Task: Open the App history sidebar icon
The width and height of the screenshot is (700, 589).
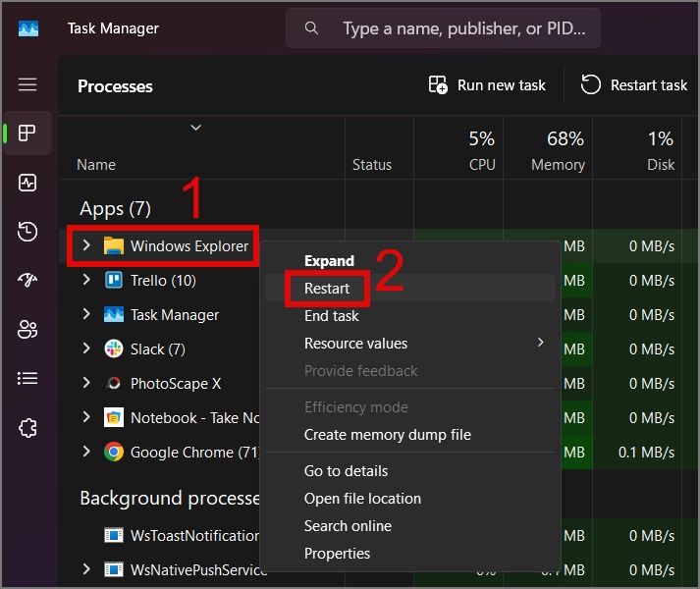Action: click(x=27, y=232)
